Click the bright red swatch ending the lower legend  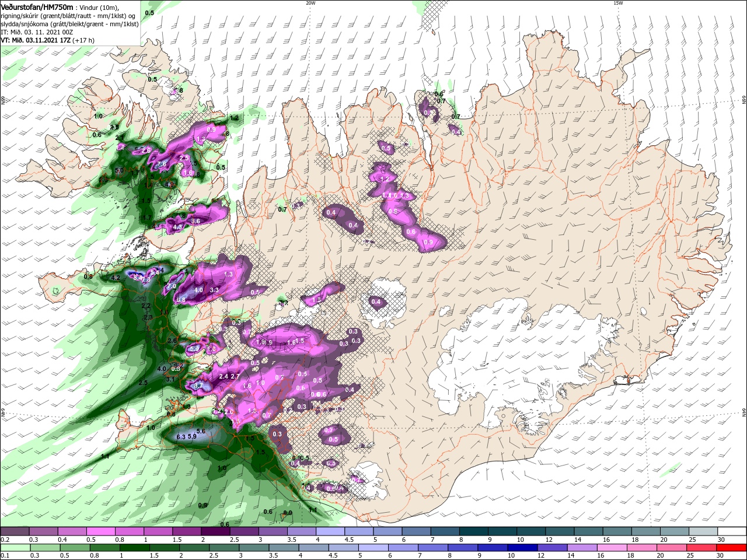[731, 548]
